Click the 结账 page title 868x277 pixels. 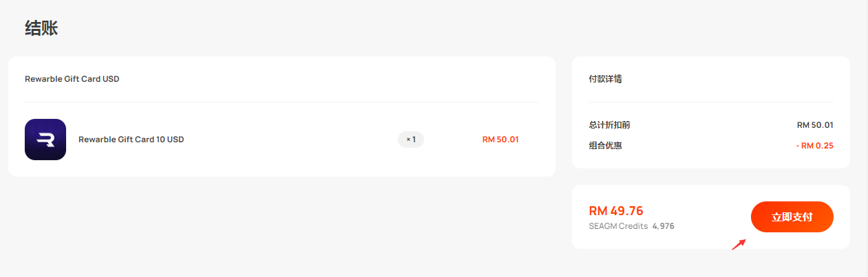(x=41, y=28)
